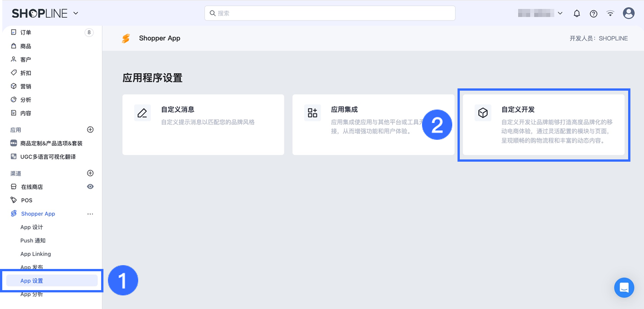This screenshot has width=644, height=309.
Task: Add a sales channel with 渠道 plus icon
Action: 90,173
